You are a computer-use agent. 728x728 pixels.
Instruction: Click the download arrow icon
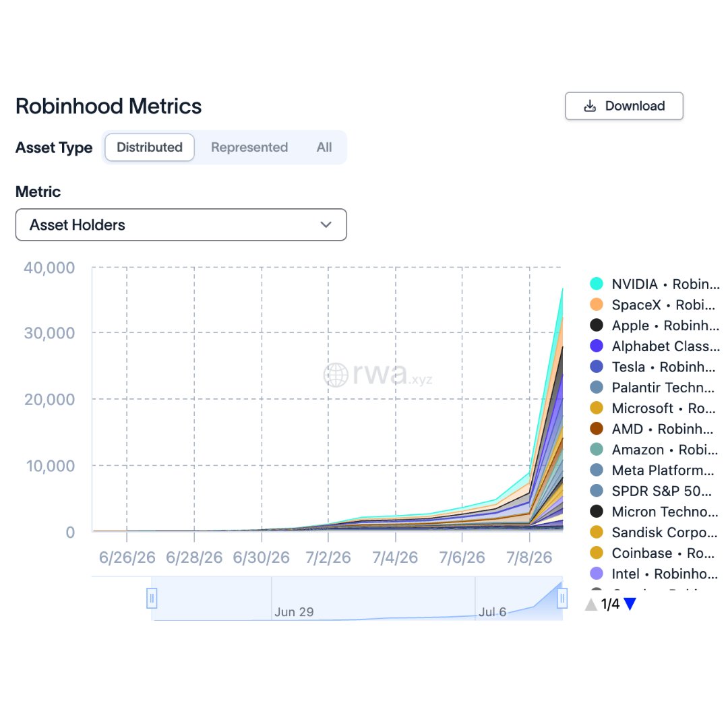pyautogui.click(x=590, y=106)
